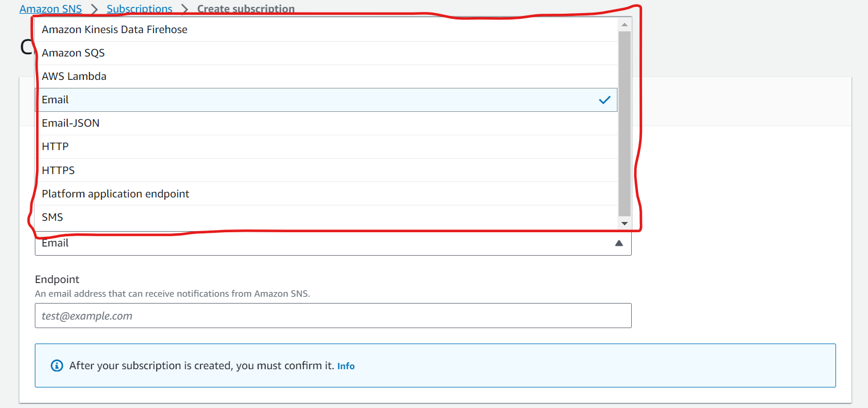Select Amazon Kinesis Data Firehose protocol option
868x408 pixels.
(x=326, y=30)
